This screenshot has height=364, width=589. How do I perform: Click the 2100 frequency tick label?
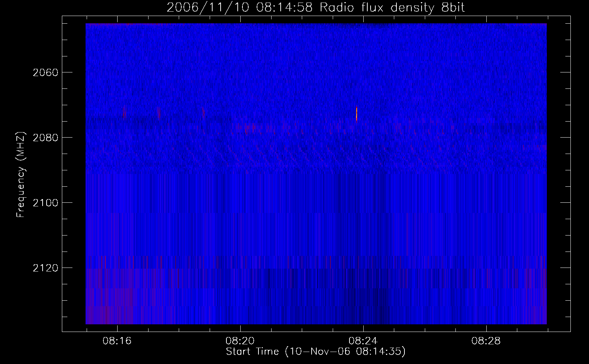(46, 203)
